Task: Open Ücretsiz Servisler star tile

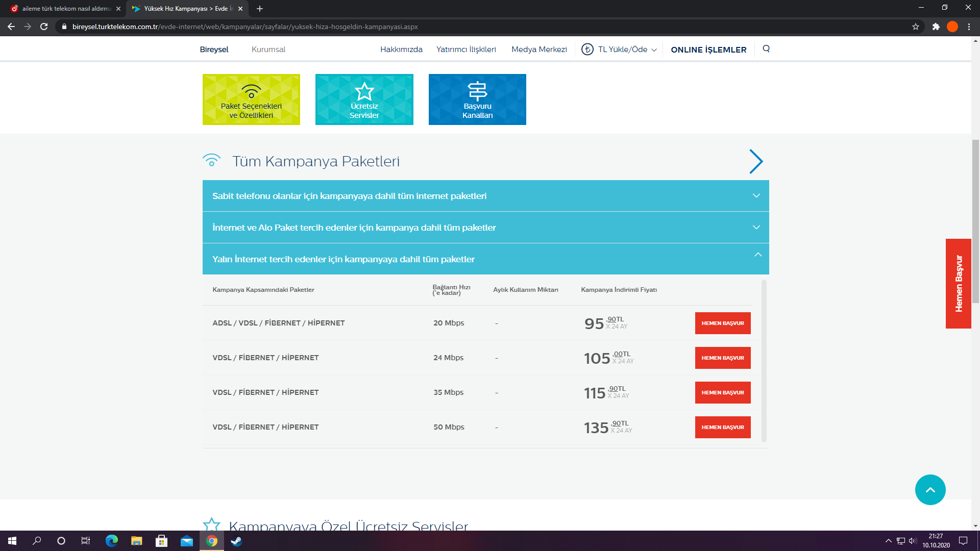Action: pyautogui.click(x=364, y=99)
